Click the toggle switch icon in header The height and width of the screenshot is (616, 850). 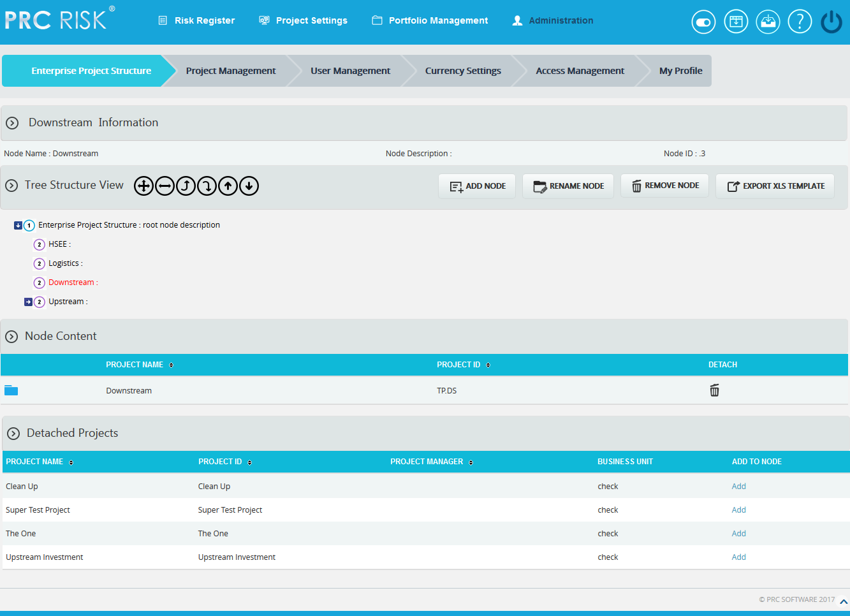coord(703,22)
